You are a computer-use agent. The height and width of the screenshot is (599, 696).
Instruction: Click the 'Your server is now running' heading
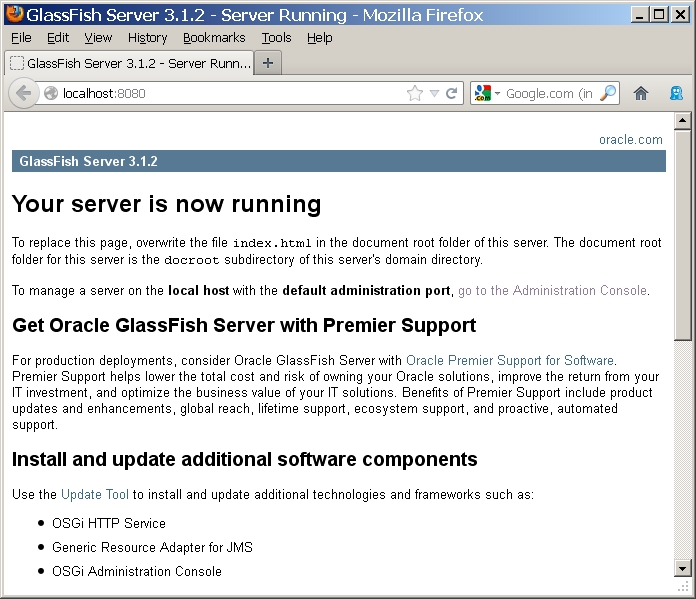click(x=166, y=204)
